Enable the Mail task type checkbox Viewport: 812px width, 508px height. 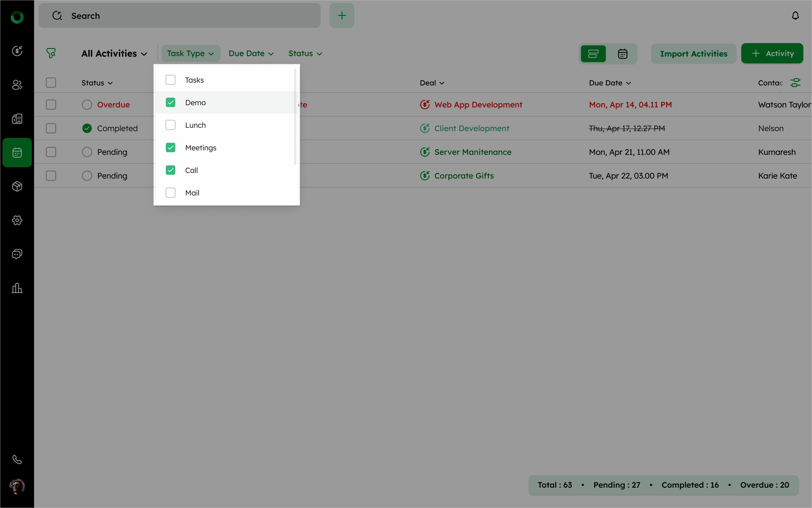[x=170, y=193]
